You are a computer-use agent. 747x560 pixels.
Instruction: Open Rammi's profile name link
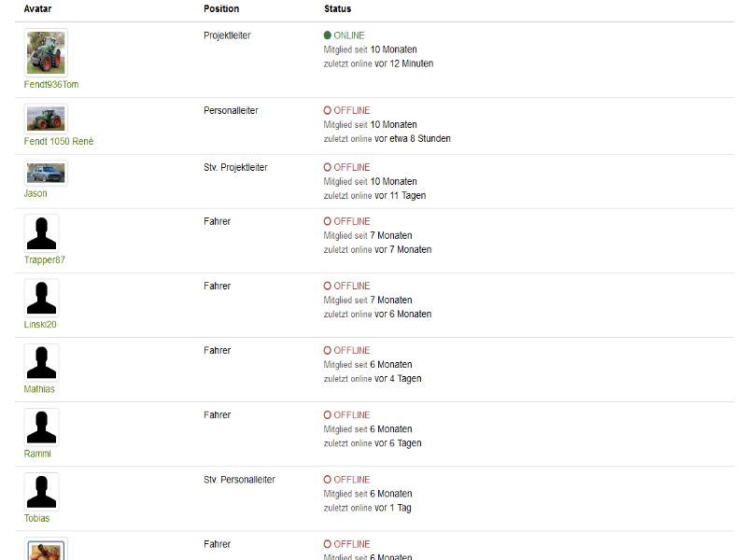point(37,454)
